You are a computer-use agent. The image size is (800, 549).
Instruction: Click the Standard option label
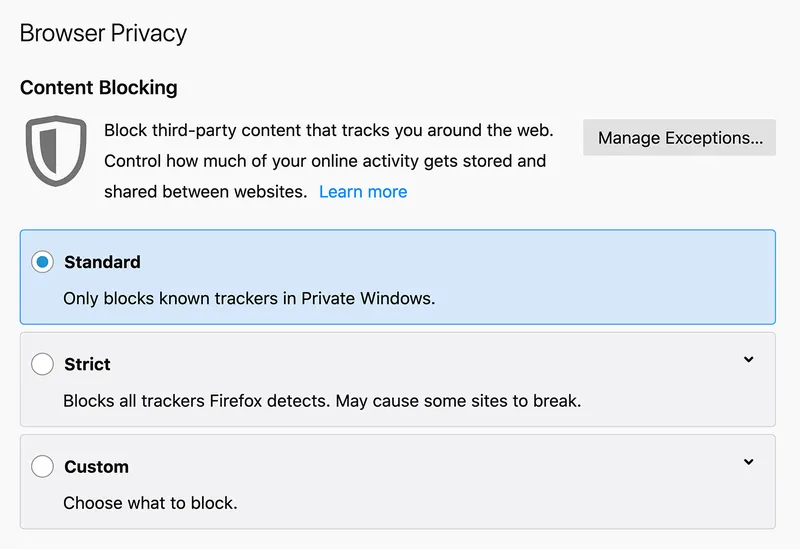point(102,262)
